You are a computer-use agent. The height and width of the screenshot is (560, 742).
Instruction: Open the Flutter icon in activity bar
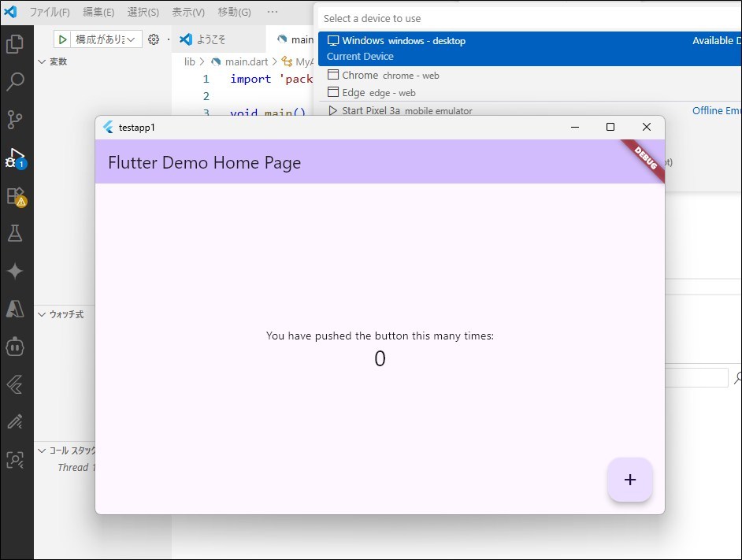(x=15, y=384)
